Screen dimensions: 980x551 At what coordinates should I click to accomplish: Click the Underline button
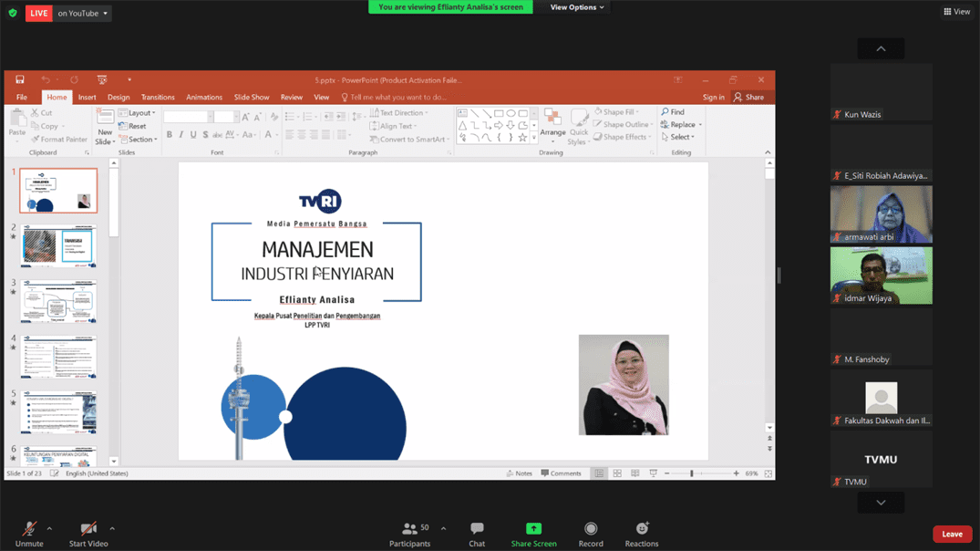pos(193,134)
